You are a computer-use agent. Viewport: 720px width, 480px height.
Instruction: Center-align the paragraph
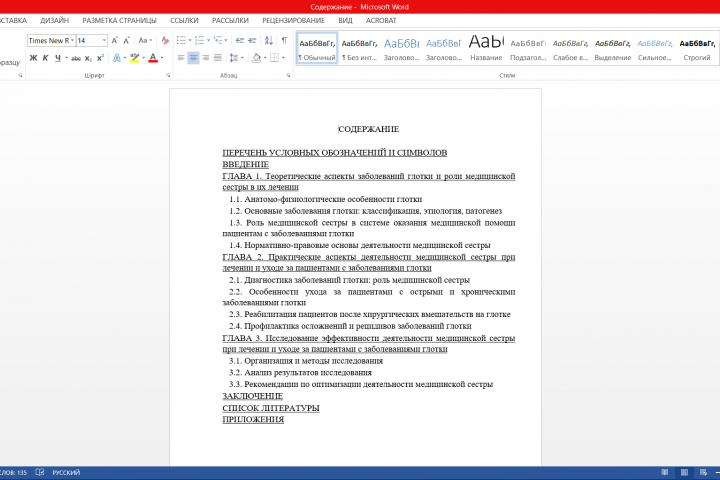click(x=193, y=58)
